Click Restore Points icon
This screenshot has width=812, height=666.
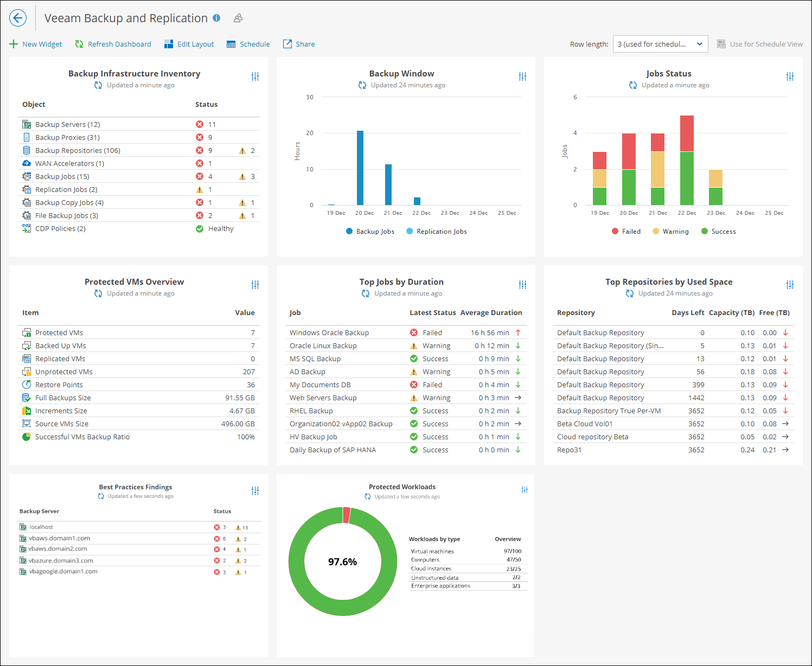click(27, 385)
